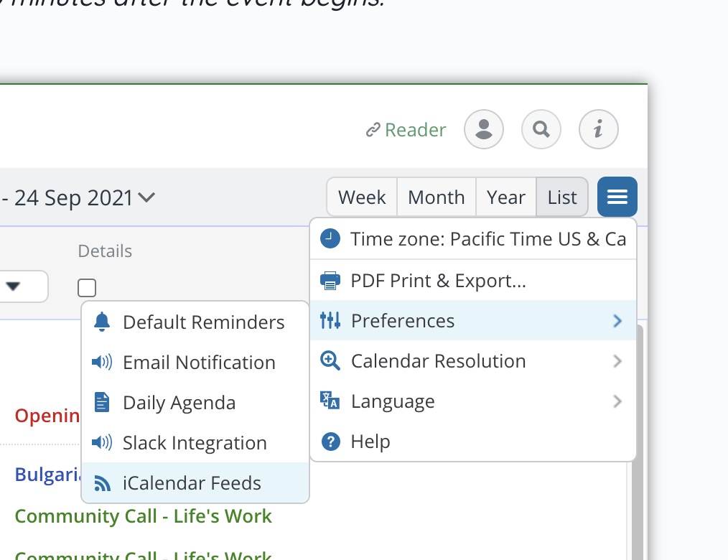The image size is (728, 560).
Task: Click the magnifier search icon
Action: 541,129
